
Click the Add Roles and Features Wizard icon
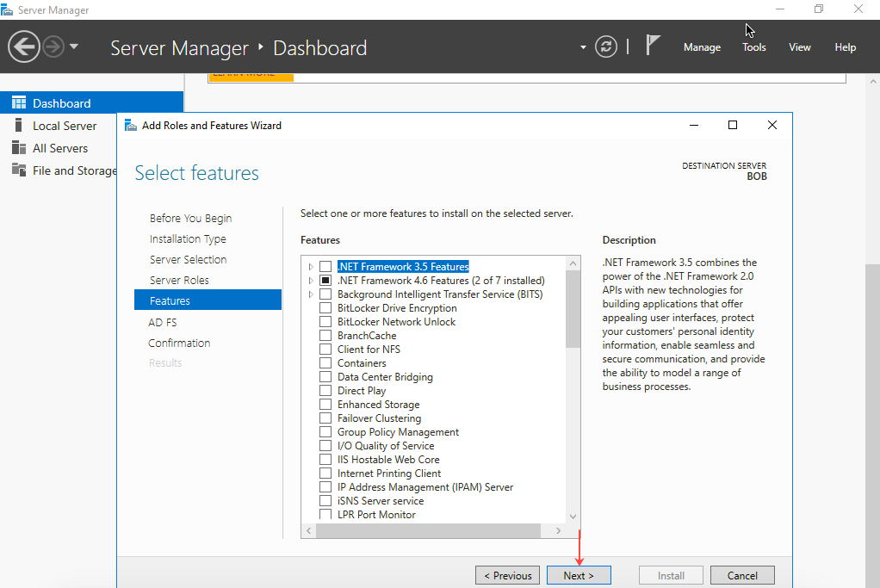coord(131,125)
